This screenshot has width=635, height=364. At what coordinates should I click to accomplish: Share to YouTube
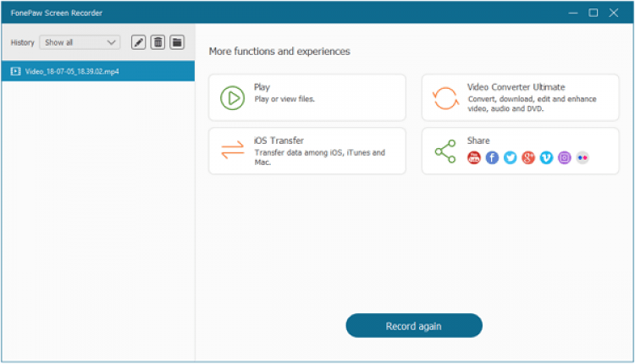click(x=474, y=157)
